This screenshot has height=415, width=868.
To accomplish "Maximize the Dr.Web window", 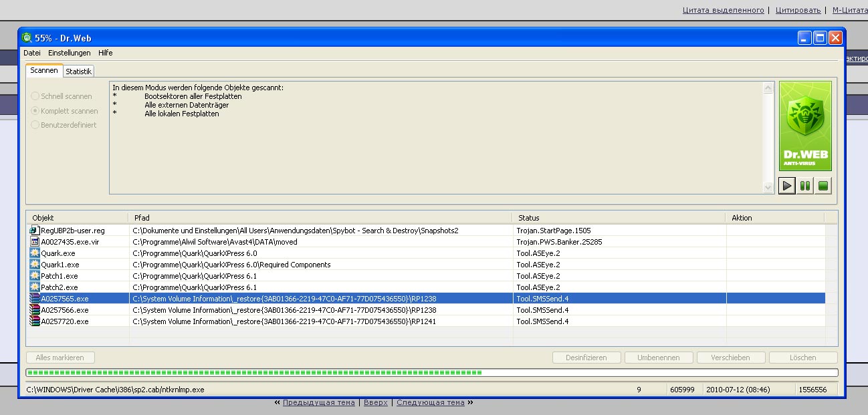I will point(820,38).
